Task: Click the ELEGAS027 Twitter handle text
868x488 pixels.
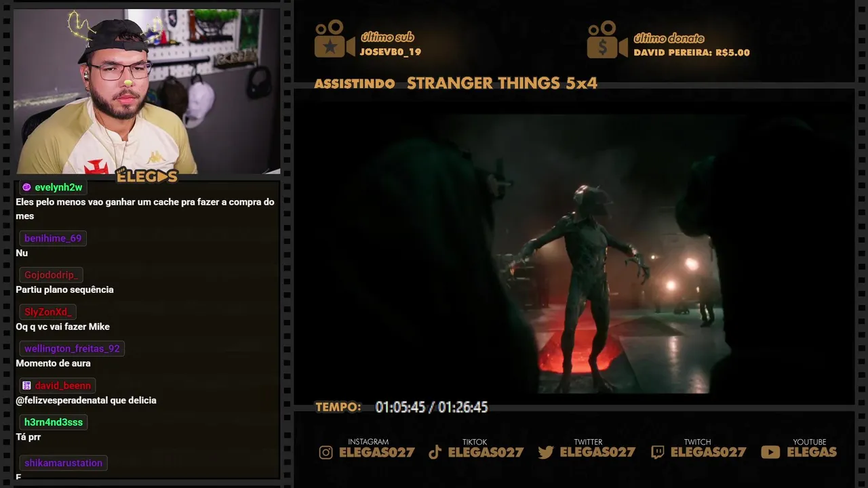Action: pos(597,453)
